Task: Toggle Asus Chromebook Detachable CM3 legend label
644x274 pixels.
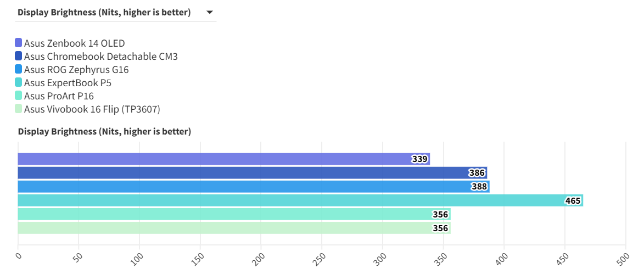Action: [x=100, y=56]
